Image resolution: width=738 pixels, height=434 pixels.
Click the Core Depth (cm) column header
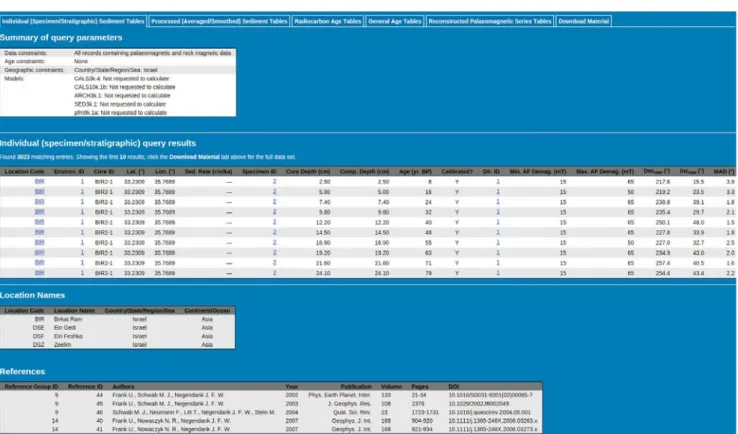coord(308,172)
